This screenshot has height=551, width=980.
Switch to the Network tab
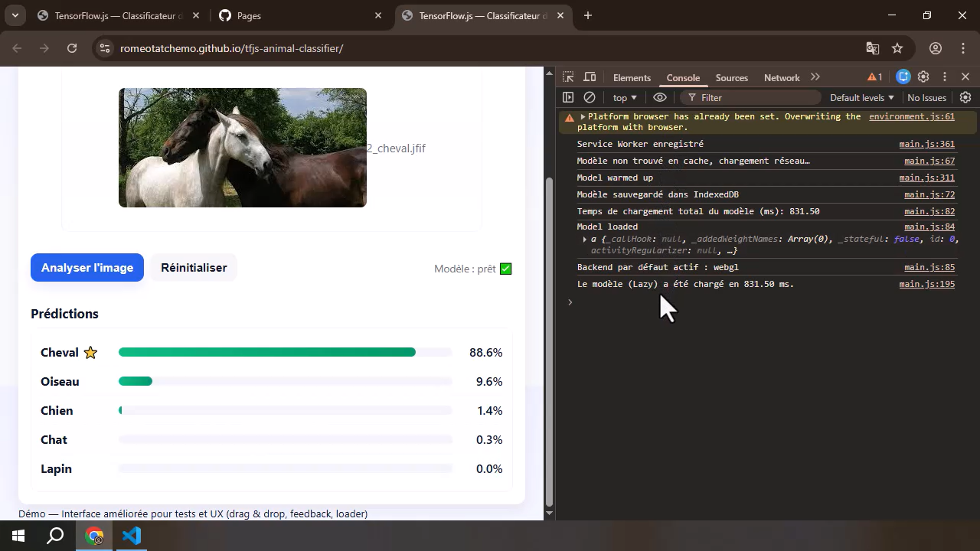click(781, 77)
